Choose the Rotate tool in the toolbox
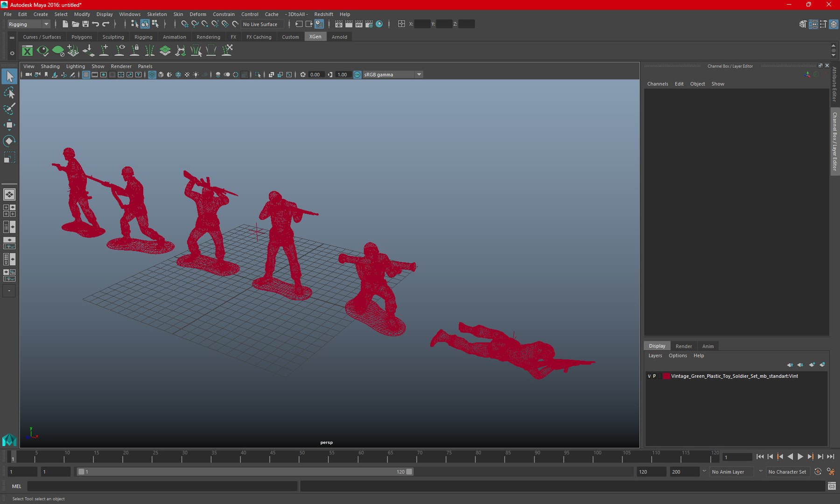Screen dimensions: 840x504 [9, 141]
